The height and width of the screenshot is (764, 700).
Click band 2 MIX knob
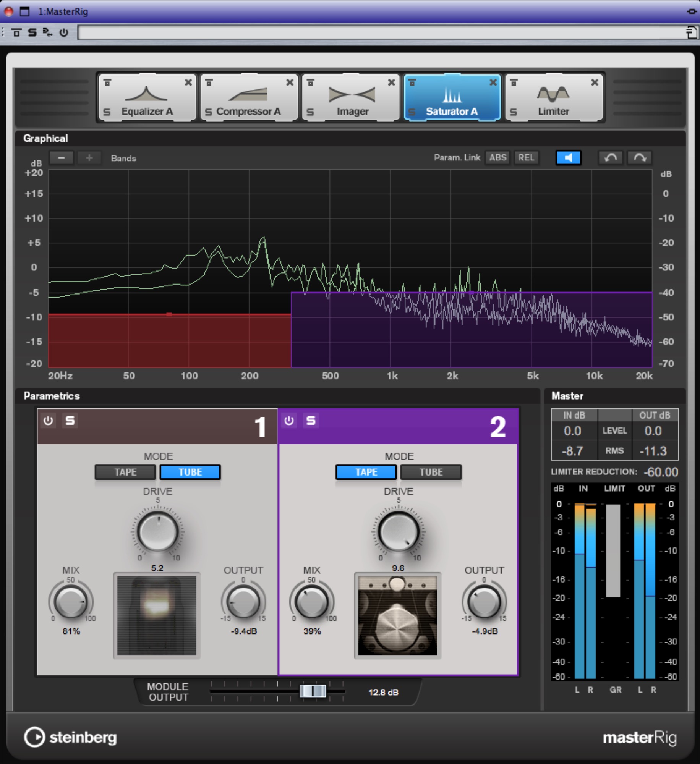tap(312, 602)
